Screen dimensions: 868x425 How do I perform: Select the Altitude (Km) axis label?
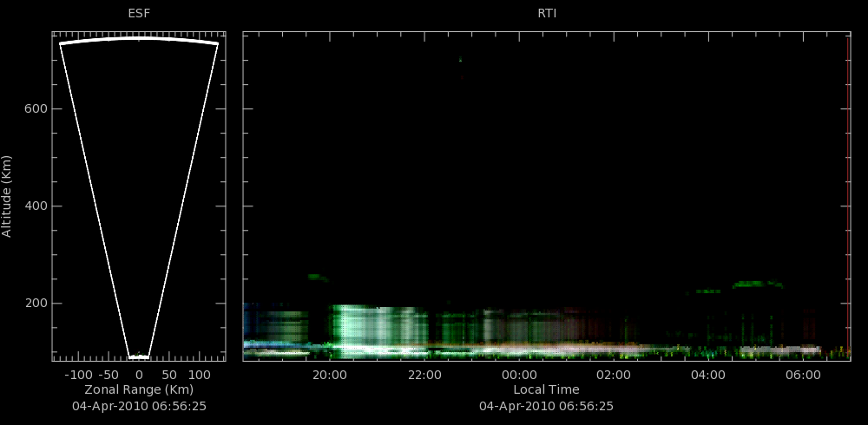7,196
